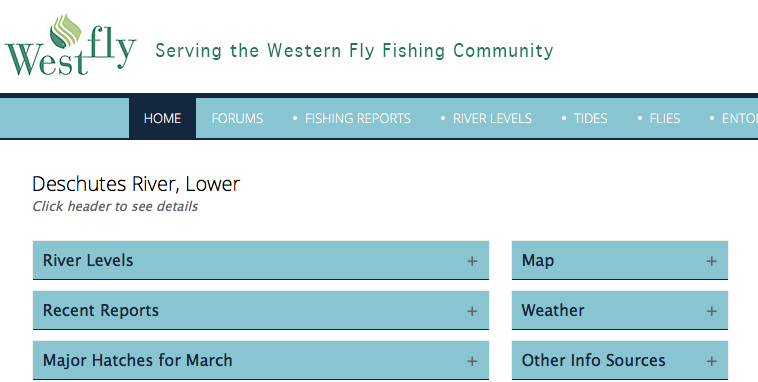Click the plus icon on Other Info Sources
This screenshot has height=382, width=758.
click(x=712, y=361)
